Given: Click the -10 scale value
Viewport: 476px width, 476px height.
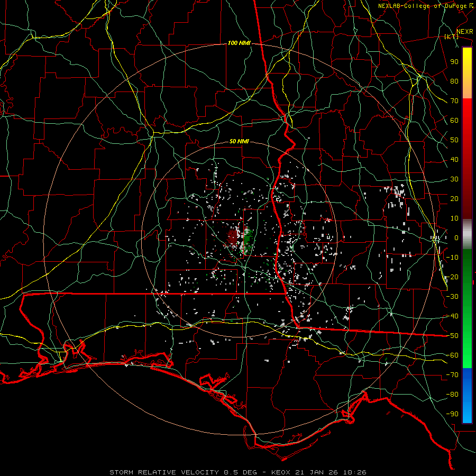Looking at the screenshot, I should pos(453,258).
